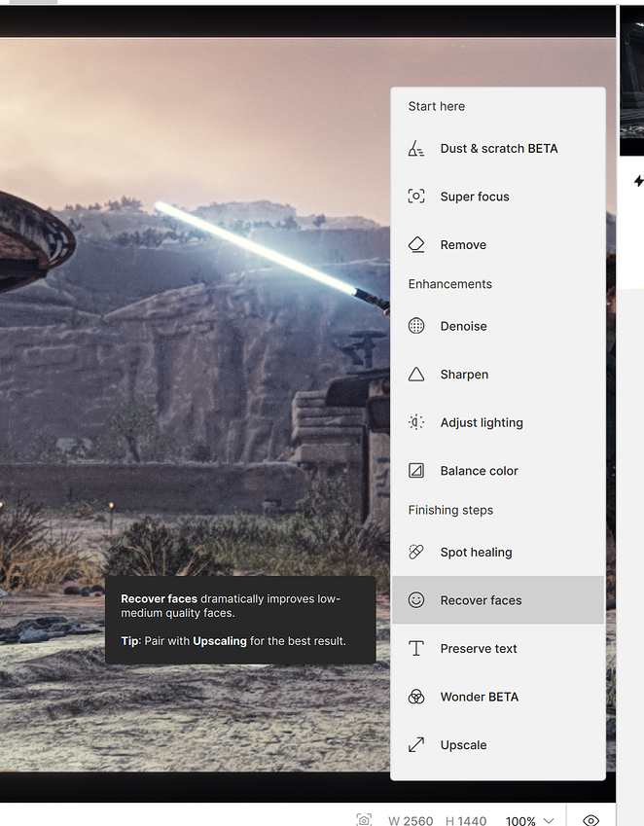Click the H 1440 height value
This screenshot has width=644, height=826.
466,820
